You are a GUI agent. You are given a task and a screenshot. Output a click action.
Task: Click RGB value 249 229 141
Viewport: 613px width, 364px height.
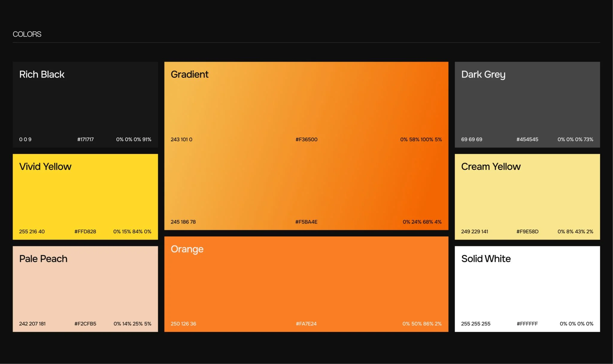point(475,231)
